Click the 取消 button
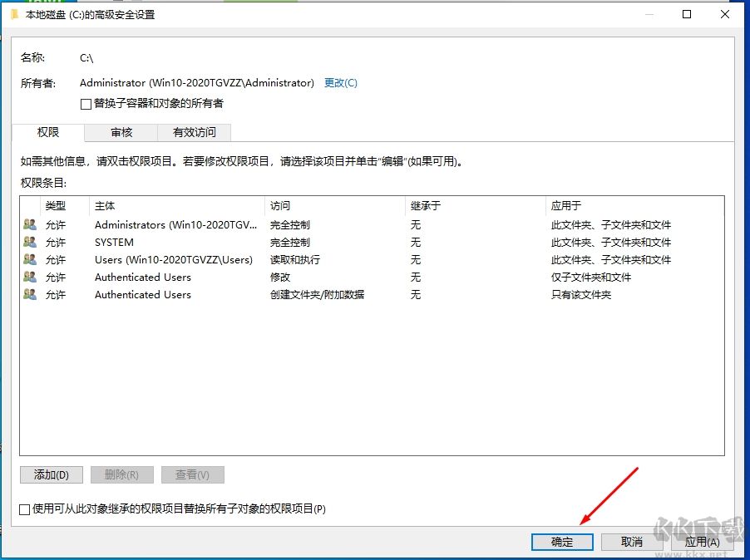Viewport: 750px width, 560px height. [631, 542]
